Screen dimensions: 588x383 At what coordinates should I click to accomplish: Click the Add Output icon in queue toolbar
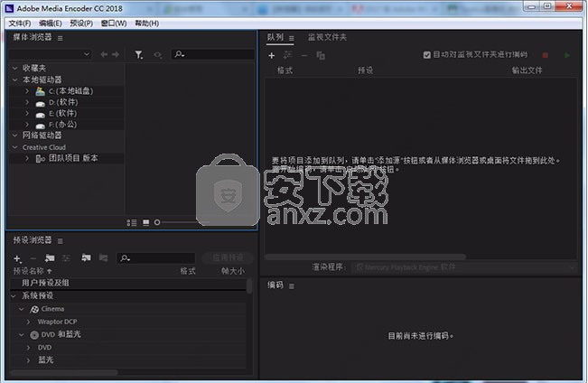coord(288,55)
